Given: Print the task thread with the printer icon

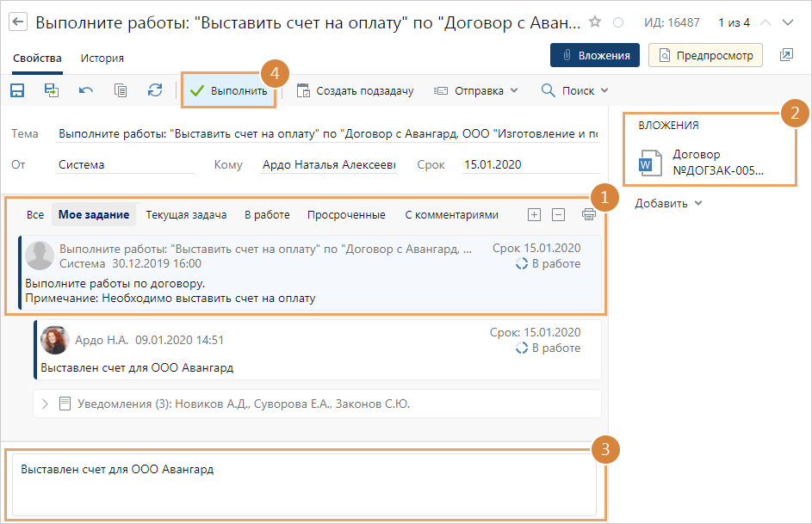Looking at the screenshot, I should pos(589,215).
